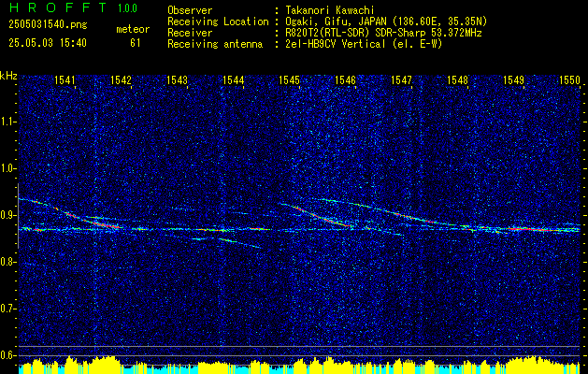
Task: Click the 'Receiving Location' label
Action: coord(218,22)
